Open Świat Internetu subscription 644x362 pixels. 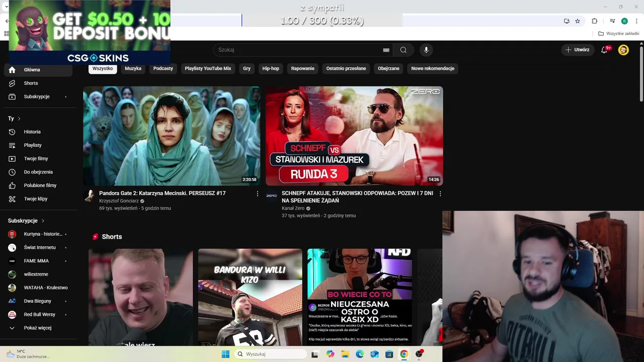pyautogui.click(x=38, y=247)
